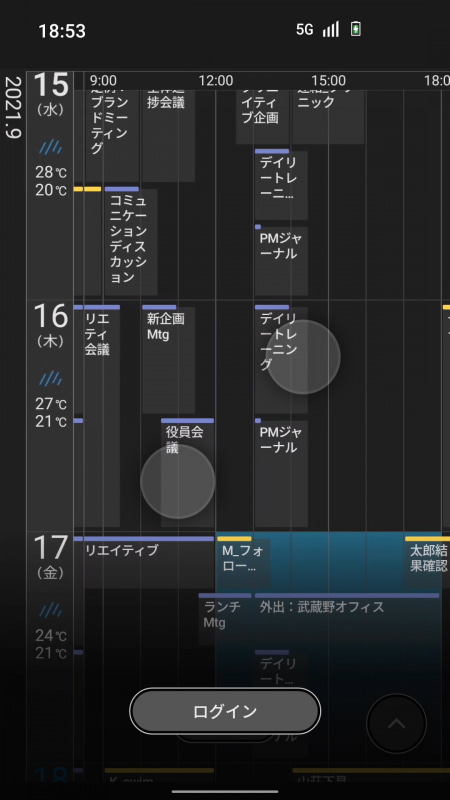Tap the rain weather icon for the 16th
450x800 pixels.
pos(51,379)
